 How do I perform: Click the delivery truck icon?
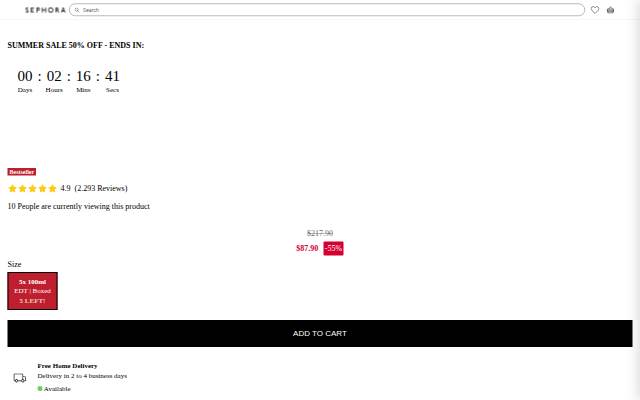pyautogui.click(x=20, y=378)
